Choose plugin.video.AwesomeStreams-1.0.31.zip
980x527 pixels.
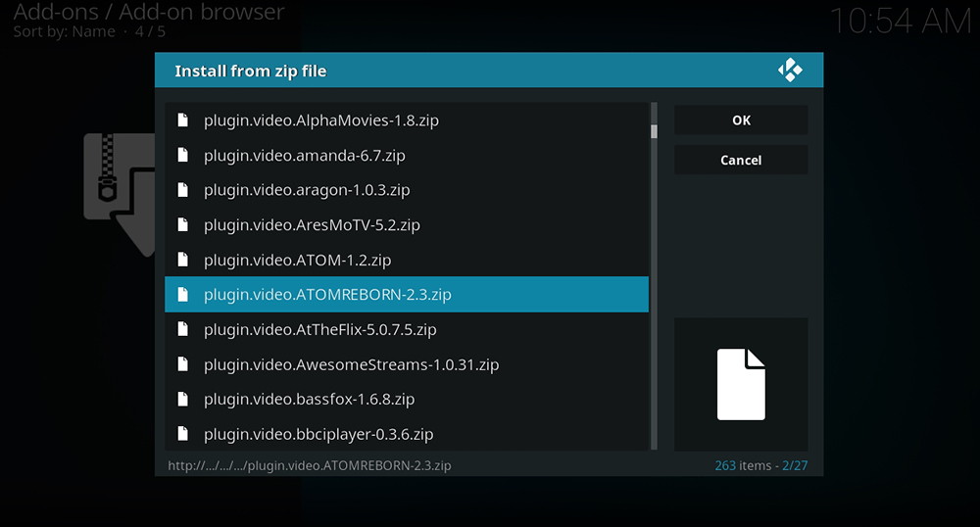(407, 364)
